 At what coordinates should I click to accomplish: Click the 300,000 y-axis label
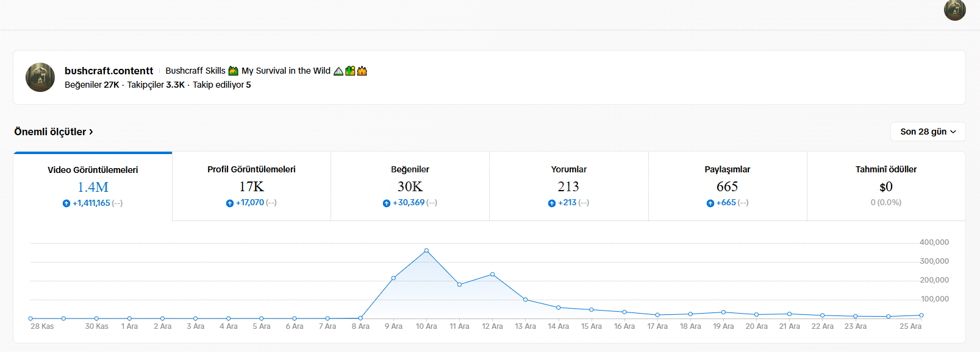point(934,261)
